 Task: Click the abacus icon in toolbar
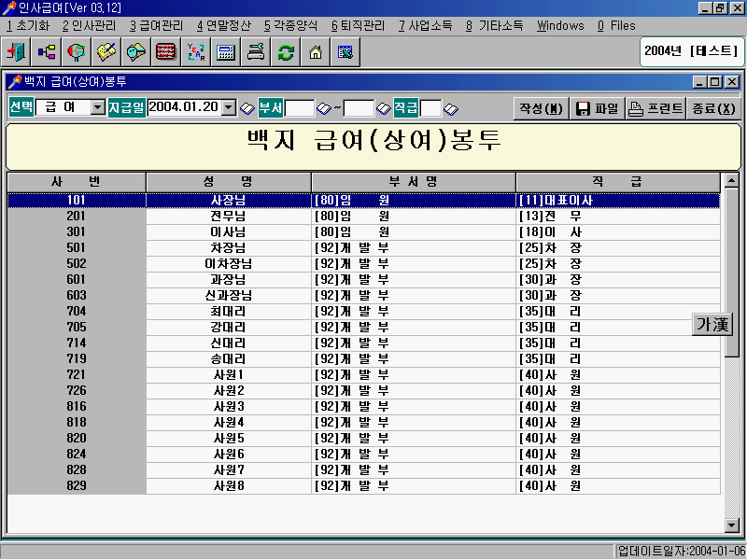point(166,52)
